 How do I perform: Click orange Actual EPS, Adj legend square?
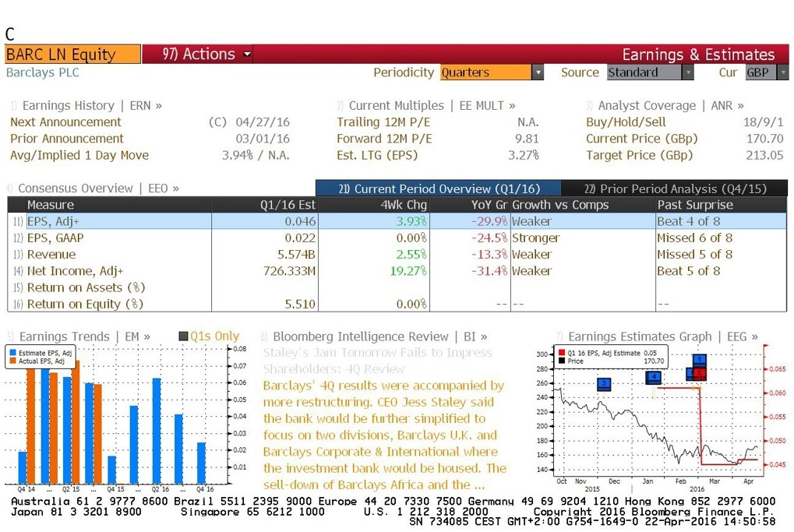click(11, 361)
